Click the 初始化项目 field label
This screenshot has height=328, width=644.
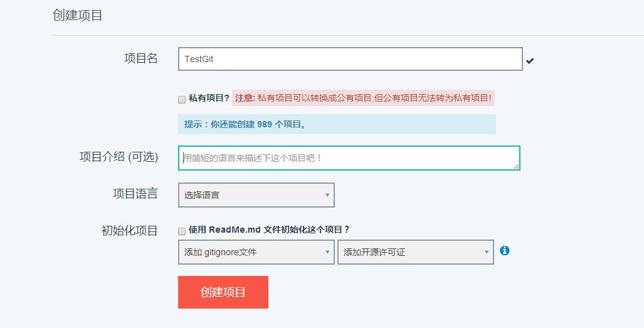tap(129, 231)
